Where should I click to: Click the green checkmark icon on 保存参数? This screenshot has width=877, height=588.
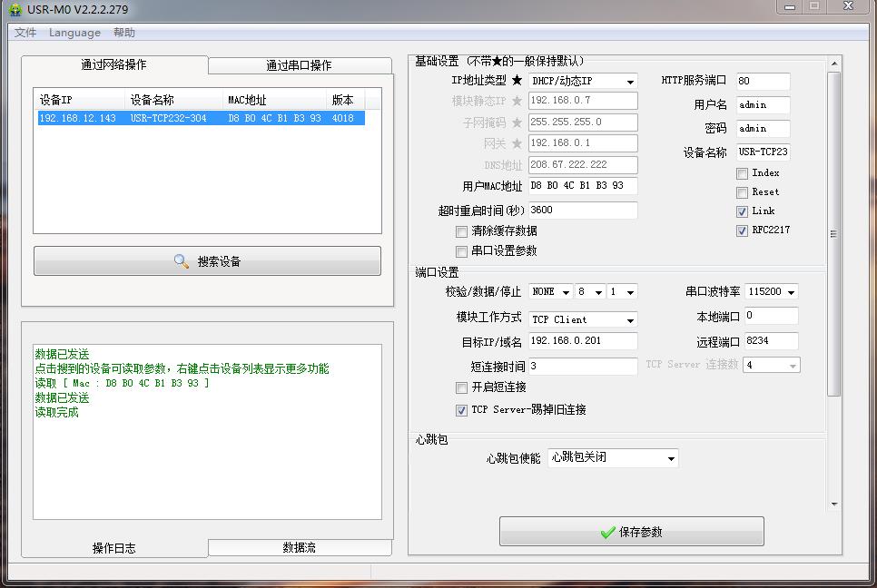click(607, 533)
